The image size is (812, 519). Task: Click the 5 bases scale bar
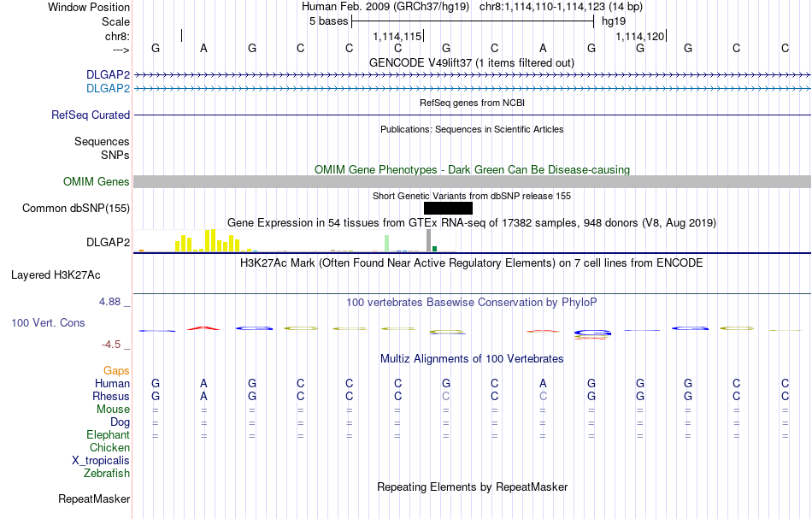[x=473, y=21]
